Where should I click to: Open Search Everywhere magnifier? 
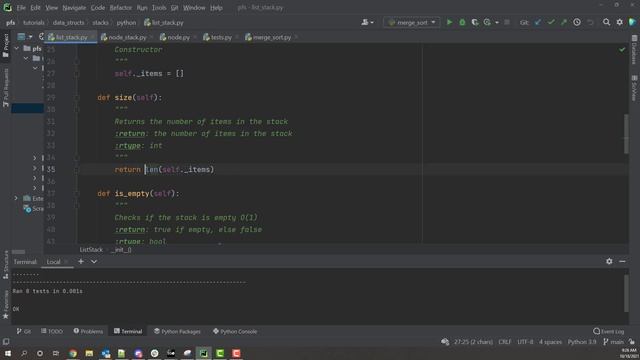coord(607,22)
